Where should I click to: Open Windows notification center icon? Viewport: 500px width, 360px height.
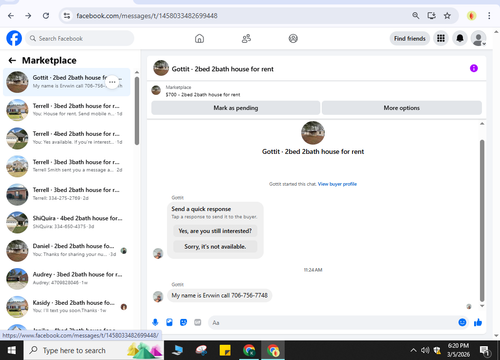[484, 350]
